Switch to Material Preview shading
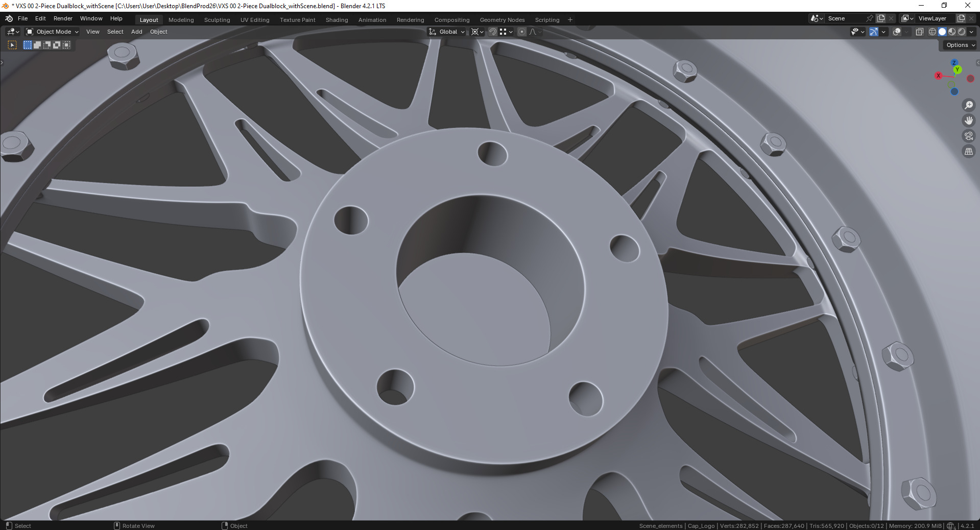The width and height of the screenshot is (980, 530). point(952,32)
